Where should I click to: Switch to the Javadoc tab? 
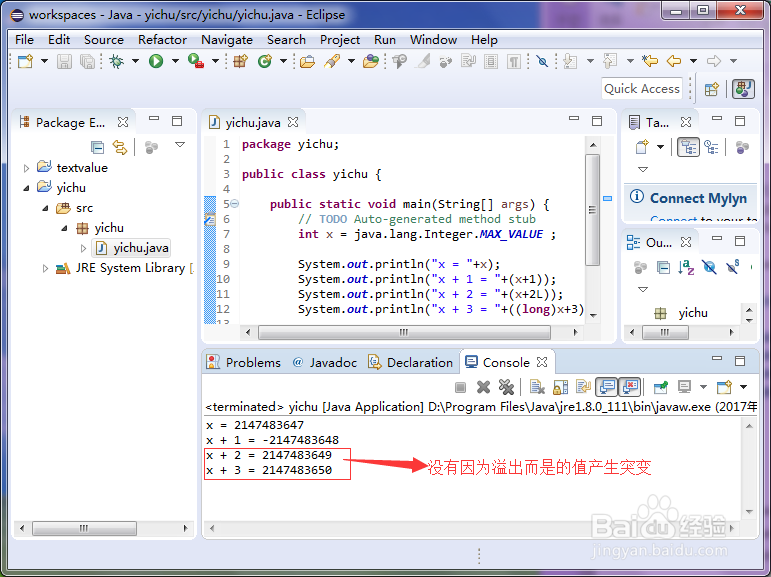pyautogui.click(x=325, y=363)
